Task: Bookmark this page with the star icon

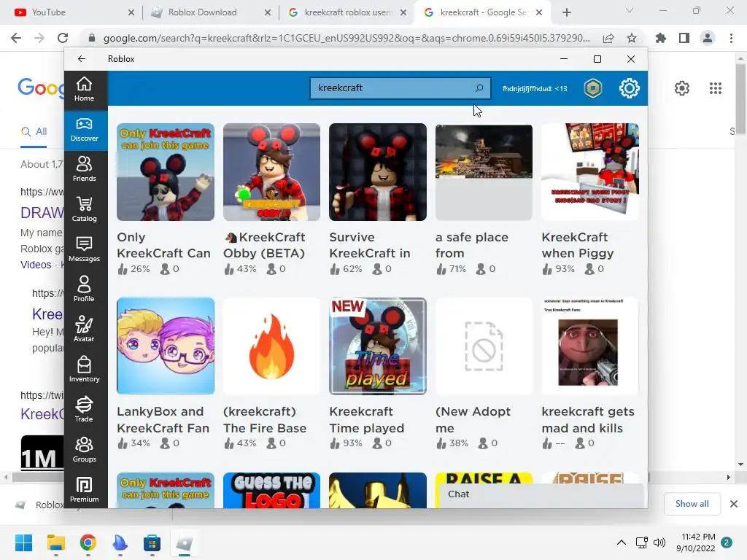Action: click(x=632, y=38)
